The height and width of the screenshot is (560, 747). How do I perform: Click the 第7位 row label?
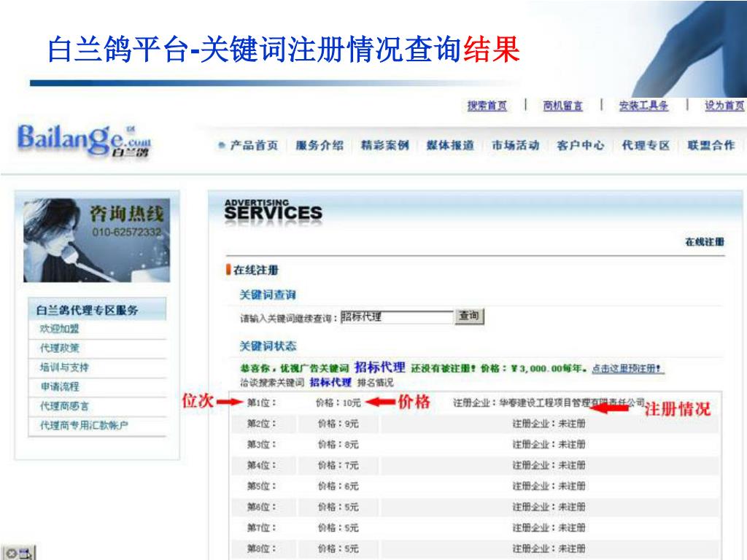tap(262, 528)
